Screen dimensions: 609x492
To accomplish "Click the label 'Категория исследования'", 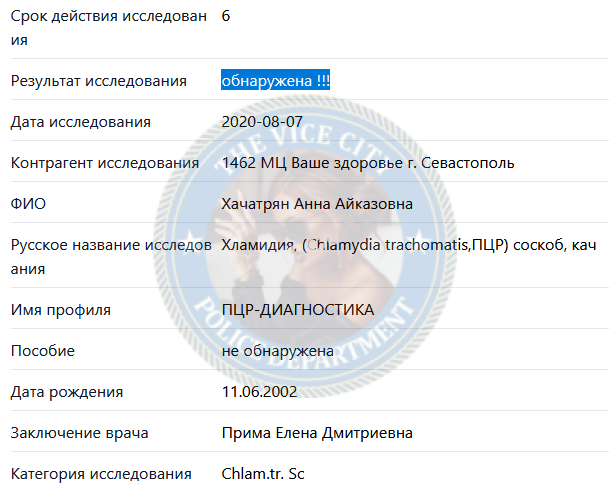I will pos(101,474).
